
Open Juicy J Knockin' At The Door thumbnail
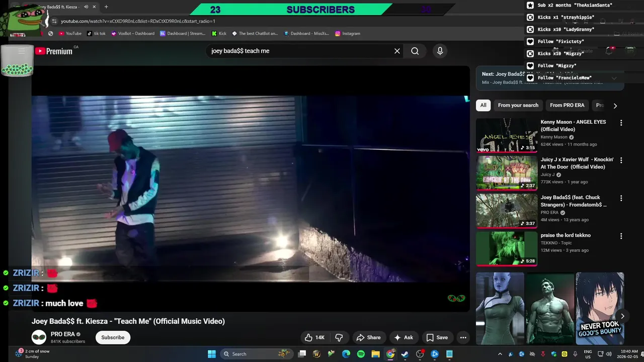[x=507, y=173]
